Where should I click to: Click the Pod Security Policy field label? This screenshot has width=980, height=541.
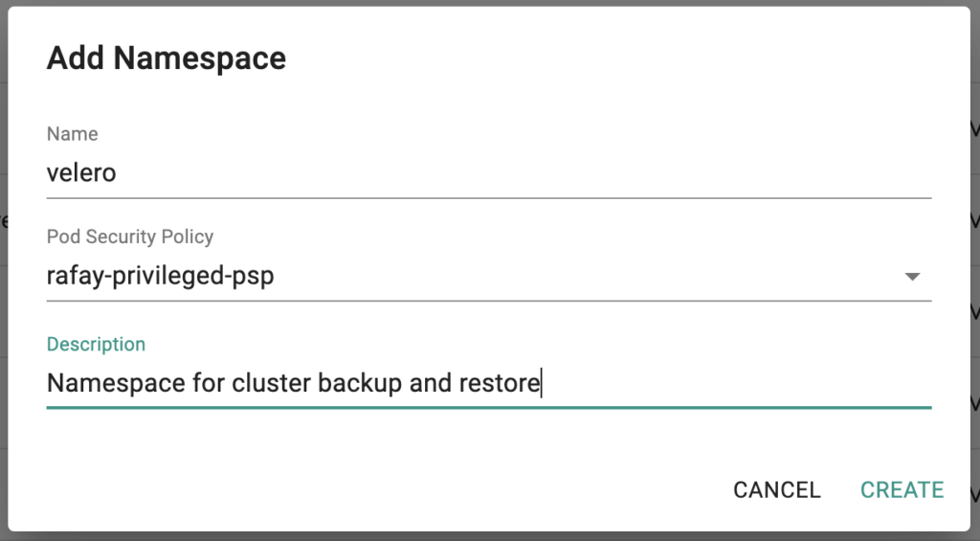(130, 237)
